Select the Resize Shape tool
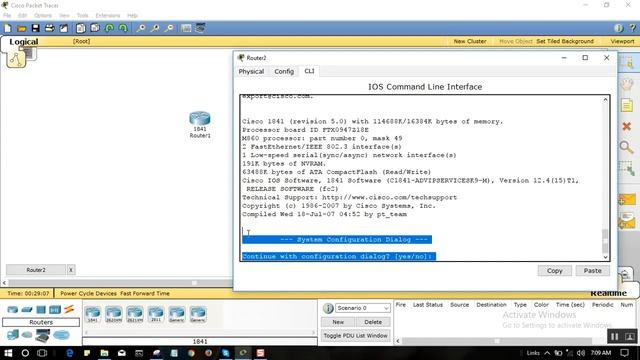The width and height of the screenshot is (640, 360). coord(627,169)
